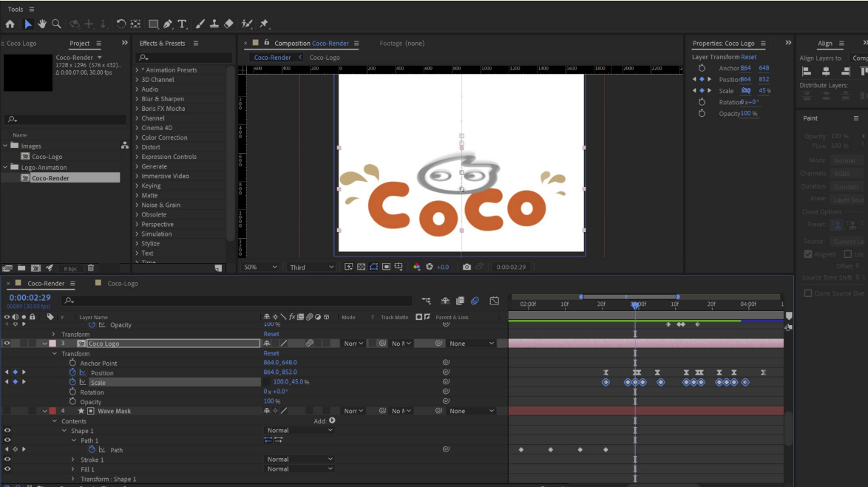The height and width of the screenshot is (487, 868).
Task: Select the Hand tool in the toolbar
Action: tap(42, 24)
